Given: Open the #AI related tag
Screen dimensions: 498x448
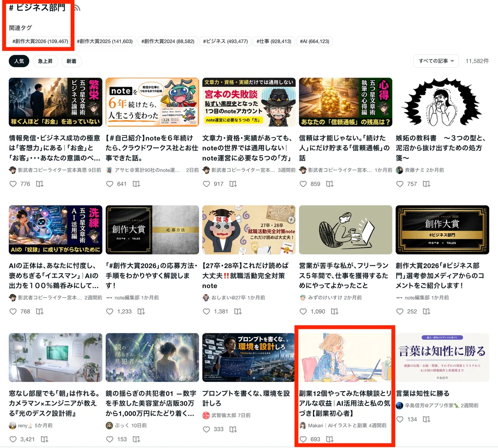Looking at the screenshot, I should point(315,42).
